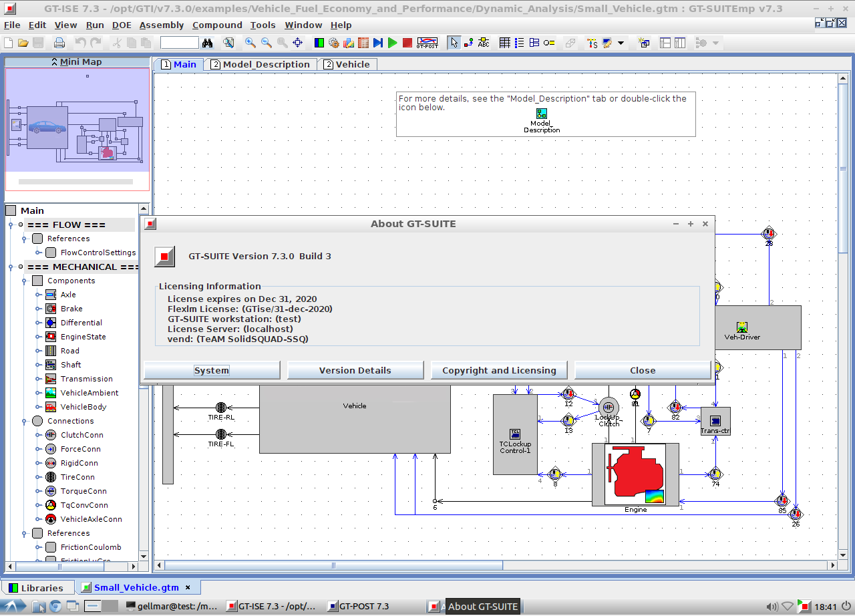Toggle the Components folder expander

coord(24,281)
